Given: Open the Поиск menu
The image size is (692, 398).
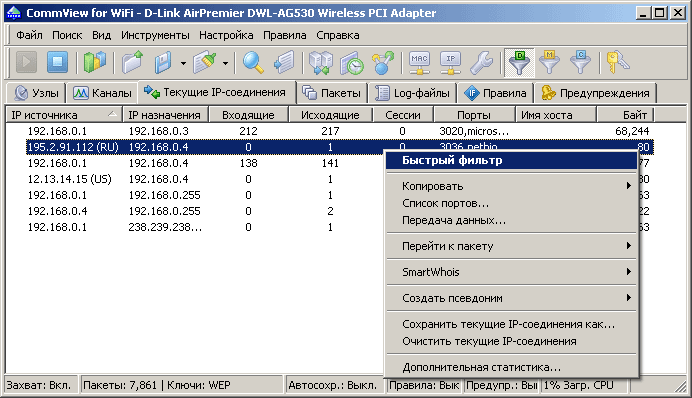Looking at the screenshot, I should (x=67, y=35).
